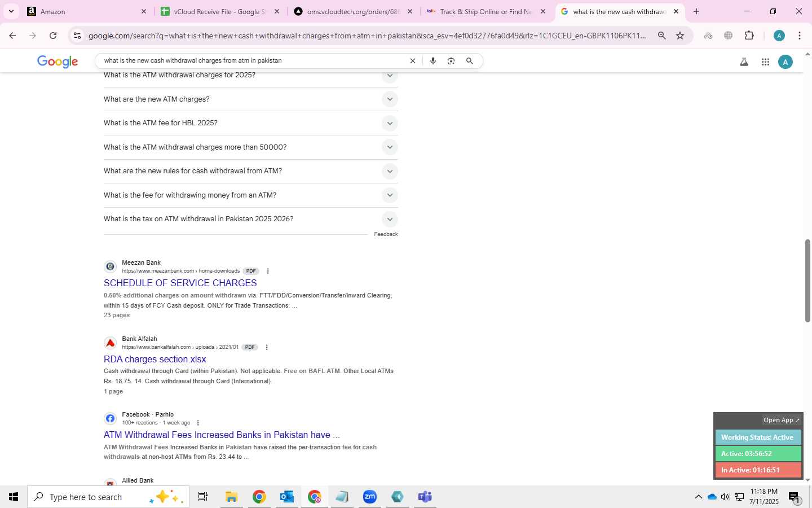Screen dimensions: 812x508
Task: Open 'RDA charges section.xlsx' result
Action: pos(155,360)
